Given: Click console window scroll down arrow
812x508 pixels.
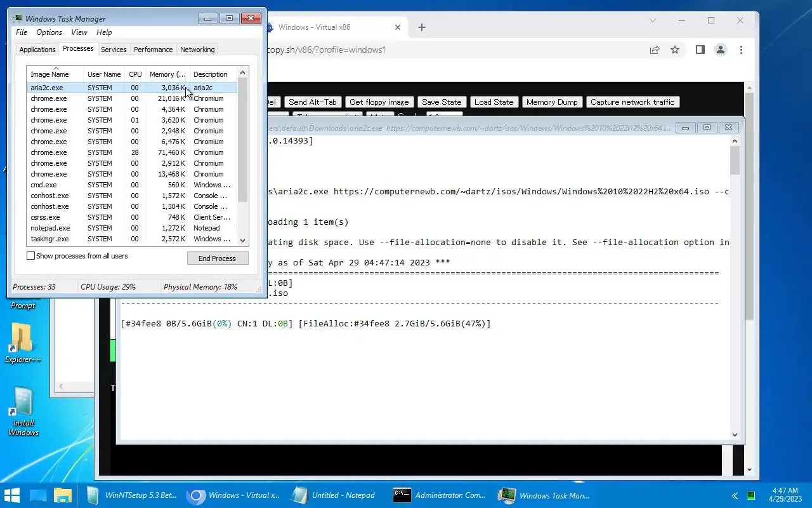Looking at the screenshot, I should [x=735, y=435].
